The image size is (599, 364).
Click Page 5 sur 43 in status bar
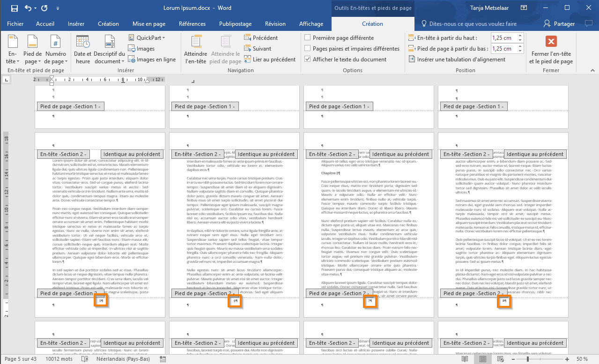point(21,359)
